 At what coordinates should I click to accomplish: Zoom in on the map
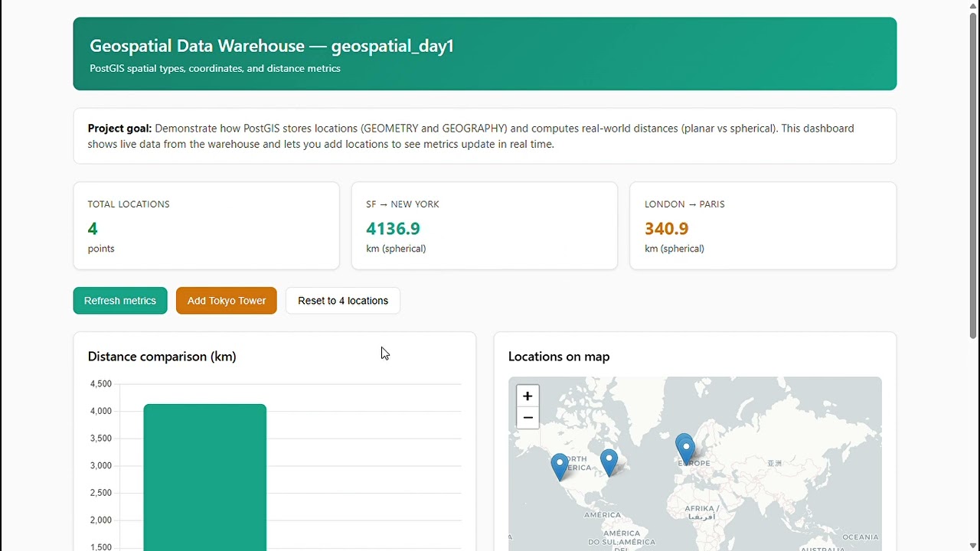(x=528, y=396)
